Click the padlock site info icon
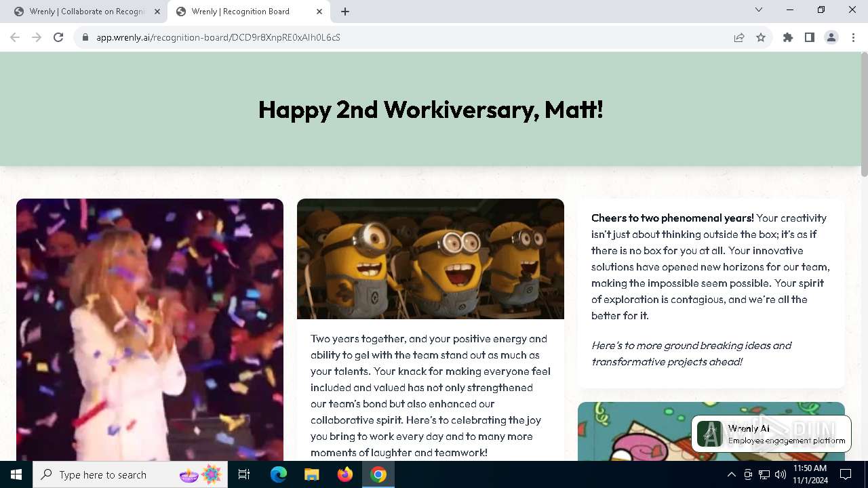The image size is (868, 488). (x=85, y=37)
